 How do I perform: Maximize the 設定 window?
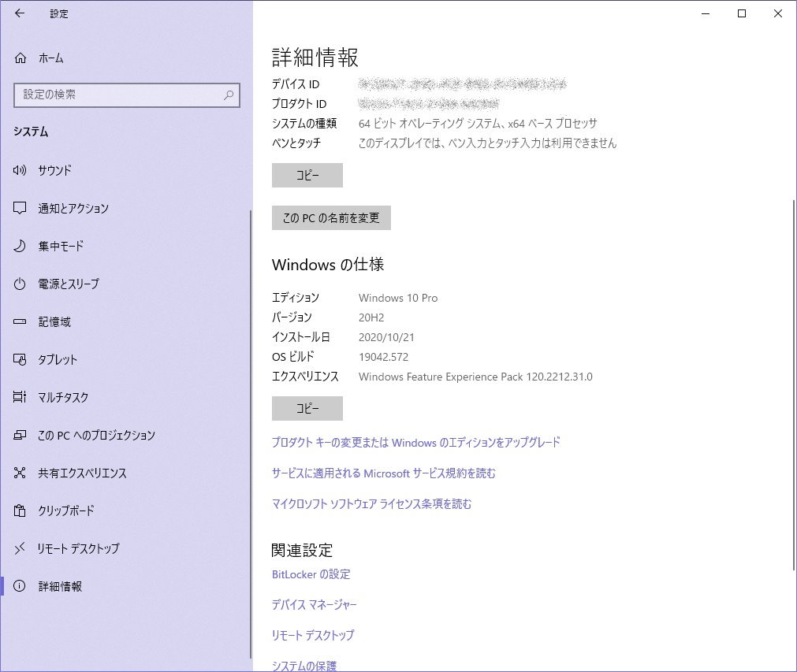click(742, 13)
